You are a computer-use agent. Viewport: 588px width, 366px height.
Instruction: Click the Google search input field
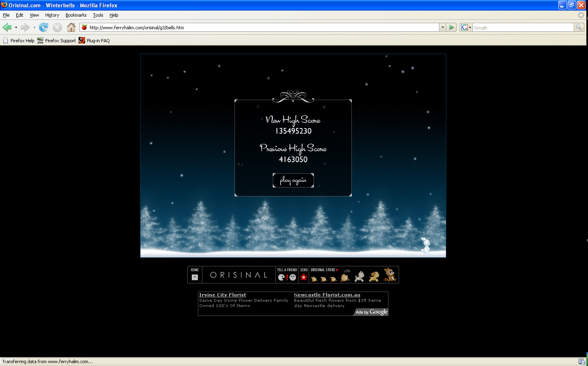(x=523, y=27)
